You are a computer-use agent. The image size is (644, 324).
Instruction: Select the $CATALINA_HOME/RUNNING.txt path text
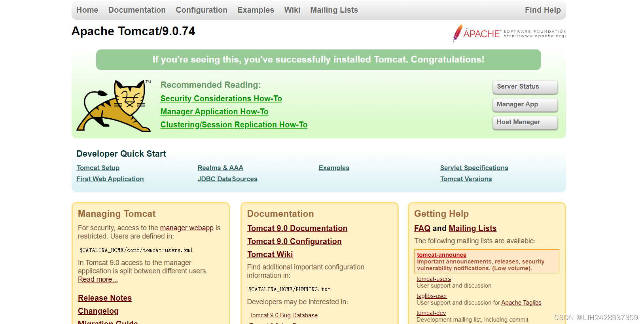pyautogui.click(x=289, y=289)
